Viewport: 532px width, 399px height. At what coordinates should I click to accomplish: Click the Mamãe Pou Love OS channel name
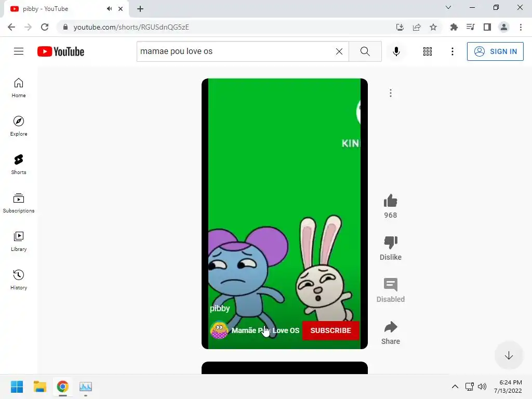(265, 330)
